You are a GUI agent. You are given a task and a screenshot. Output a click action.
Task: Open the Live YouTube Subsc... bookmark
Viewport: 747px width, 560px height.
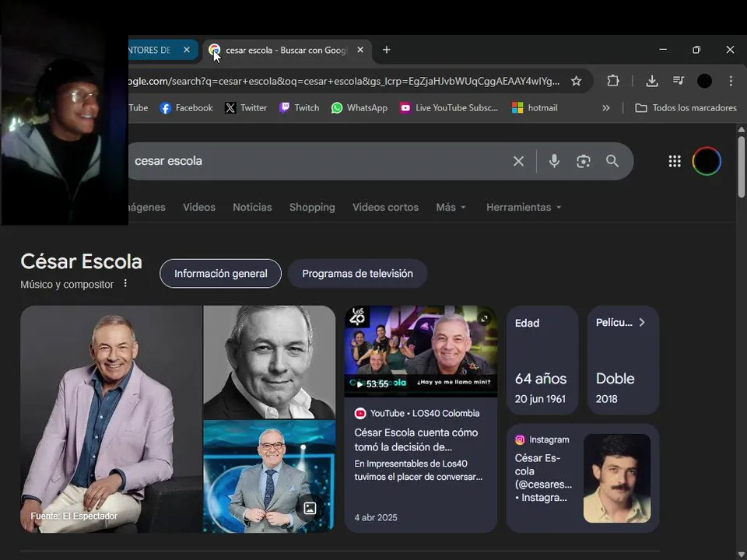449,108
